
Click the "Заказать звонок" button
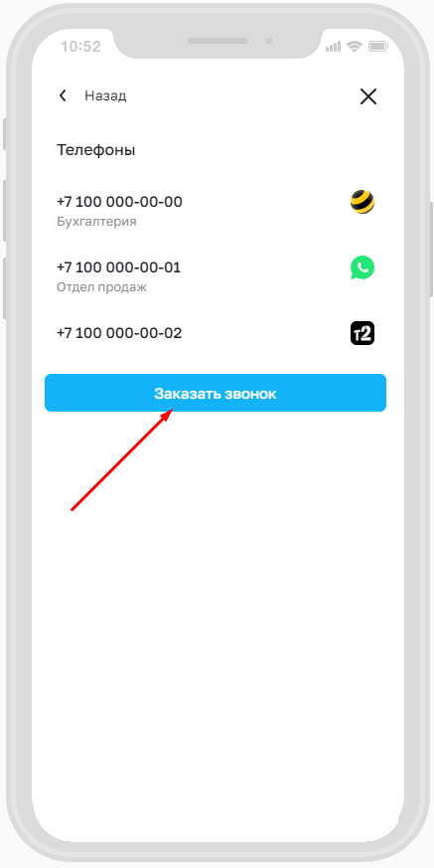tap(216, 393)
